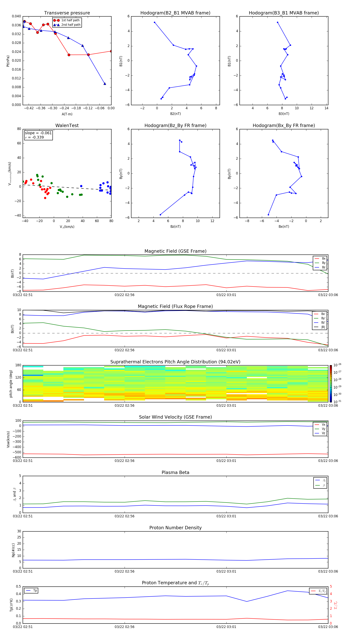Screen dimensions: 351x644
Task: Click the 'r = -0.339' annotation text
Action: (x=35, y=137)
